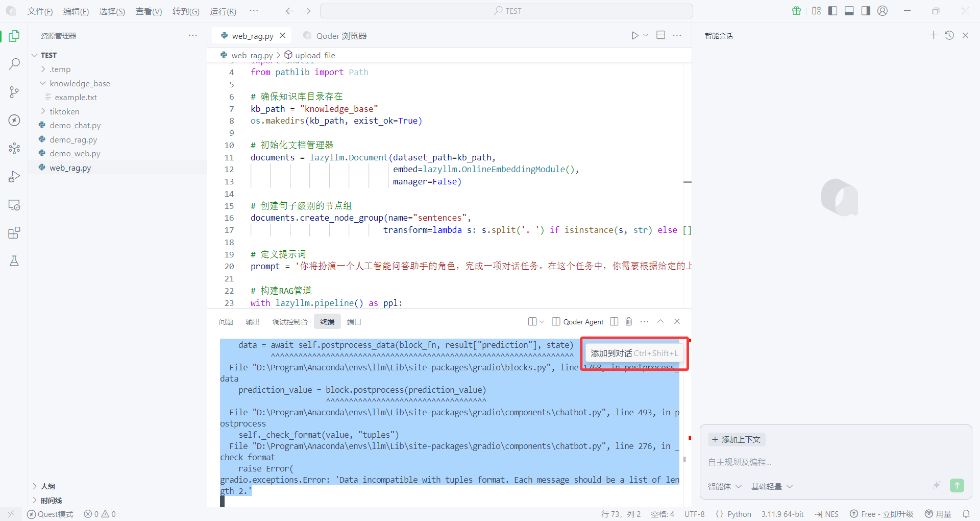Image resolution: width=980 pixels, height=521 pixels.
Task: Go forward with navigation arrow
Action: coord(306,11)
